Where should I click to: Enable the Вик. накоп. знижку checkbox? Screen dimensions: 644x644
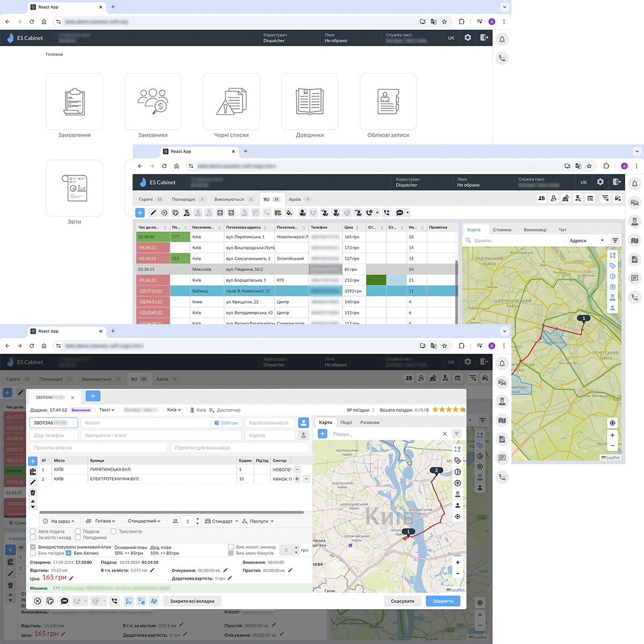click(x=231, y=547)
